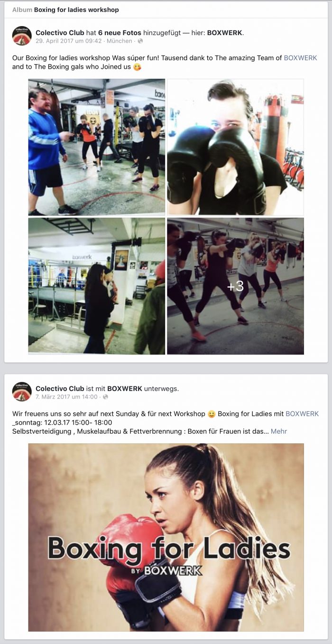Click bold BOXWERK in second post header
332x644 pixels.
[x=125, y=389]
